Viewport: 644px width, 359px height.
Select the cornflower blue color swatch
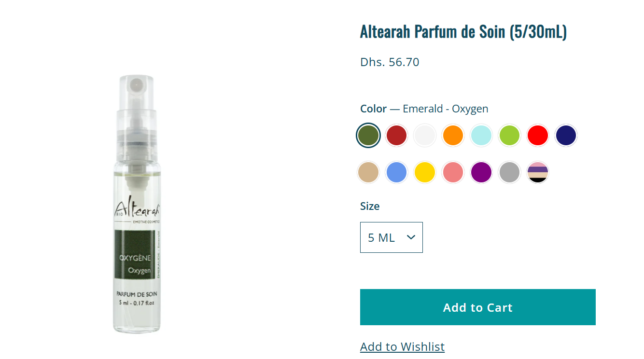pos(397,172)
